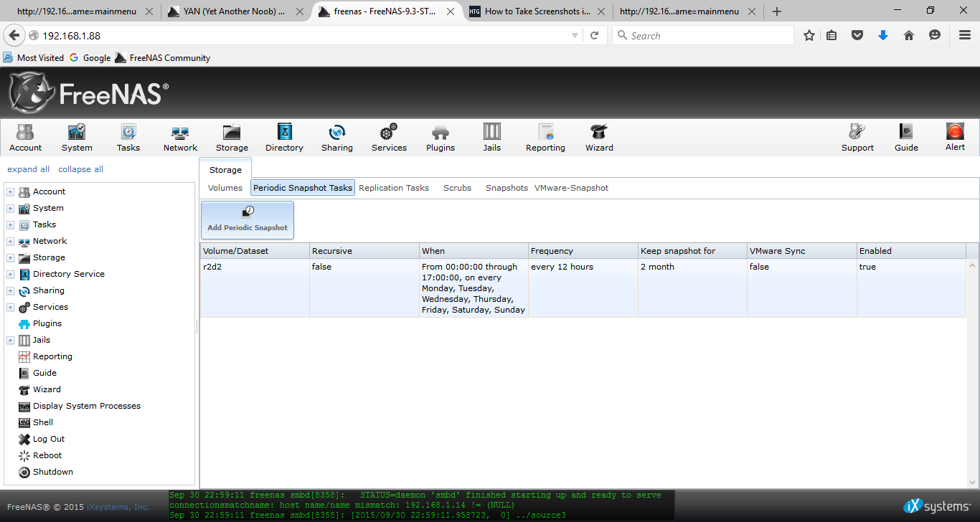The height and width of the screenshot is (522, 980).
Task: Bookmark this page with star icon
Action: point(809,35)
